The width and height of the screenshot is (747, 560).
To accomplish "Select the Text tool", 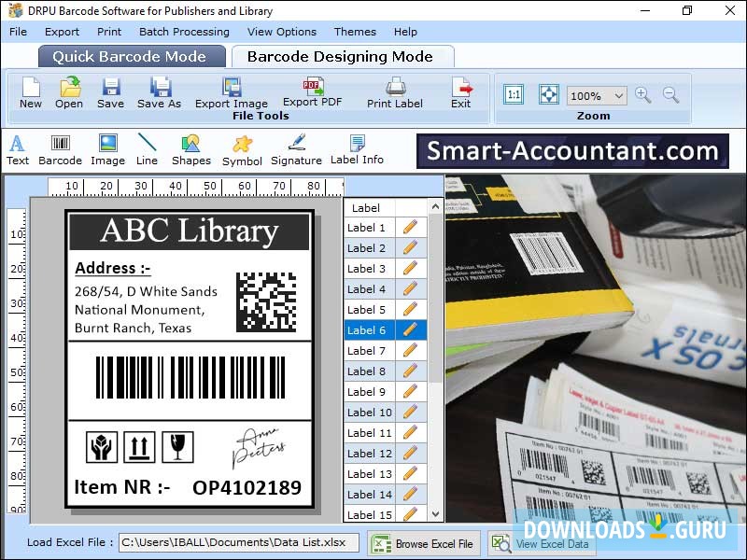I will tap(17, 149).
